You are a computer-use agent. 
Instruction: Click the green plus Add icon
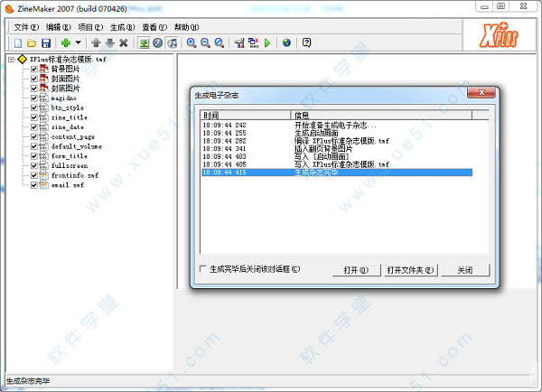66,42
